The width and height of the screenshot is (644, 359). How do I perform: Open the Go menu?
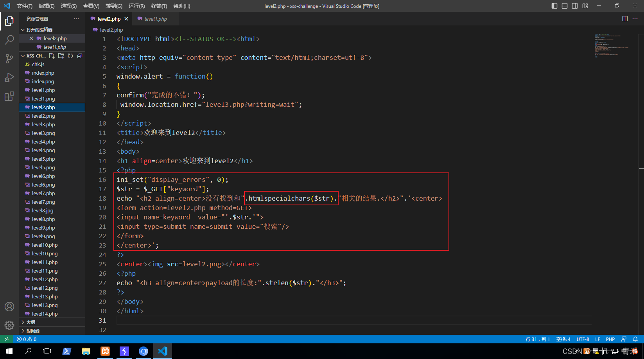tap(114, 6)
